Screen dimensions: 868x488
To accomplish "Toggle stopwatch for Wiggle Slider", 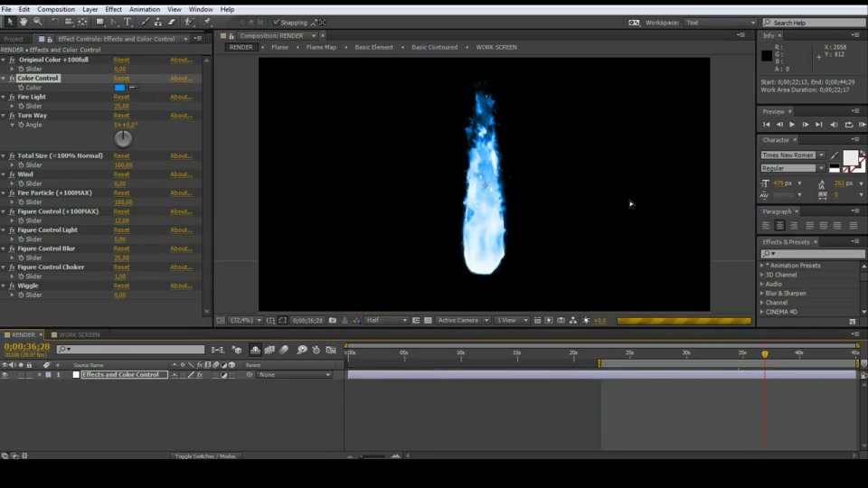I will 21,295.
